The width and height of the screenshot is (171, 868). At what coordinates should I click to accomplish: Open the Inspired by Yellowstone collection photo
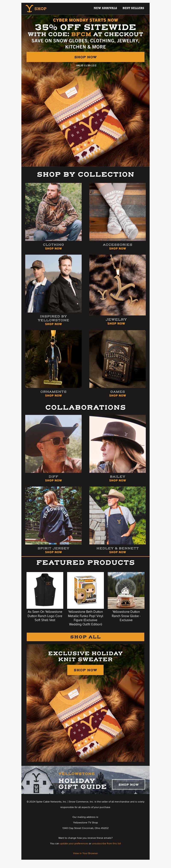click(53, 283)
